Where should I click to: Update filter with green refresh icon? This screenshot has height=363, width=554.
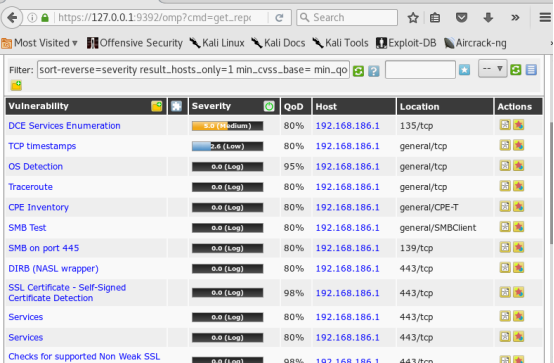click(x=358, y=71)
